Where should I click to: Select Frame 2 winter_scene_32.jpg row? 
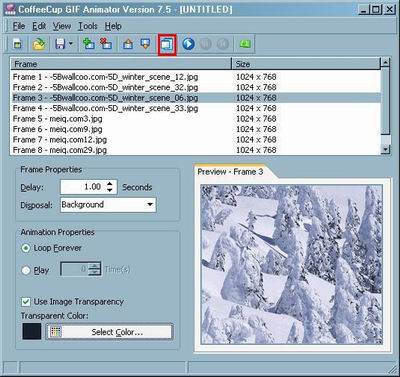click(x=195, y=87)
